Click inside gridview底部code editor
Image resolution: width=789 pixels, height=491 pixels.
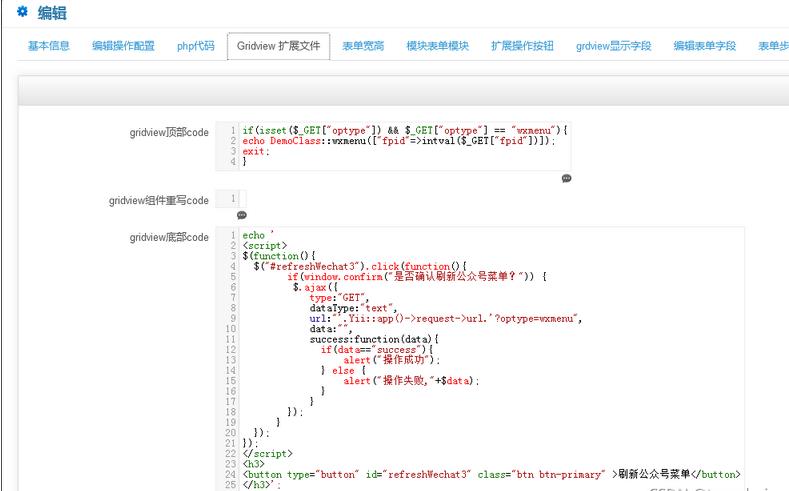tap(480, 359)
